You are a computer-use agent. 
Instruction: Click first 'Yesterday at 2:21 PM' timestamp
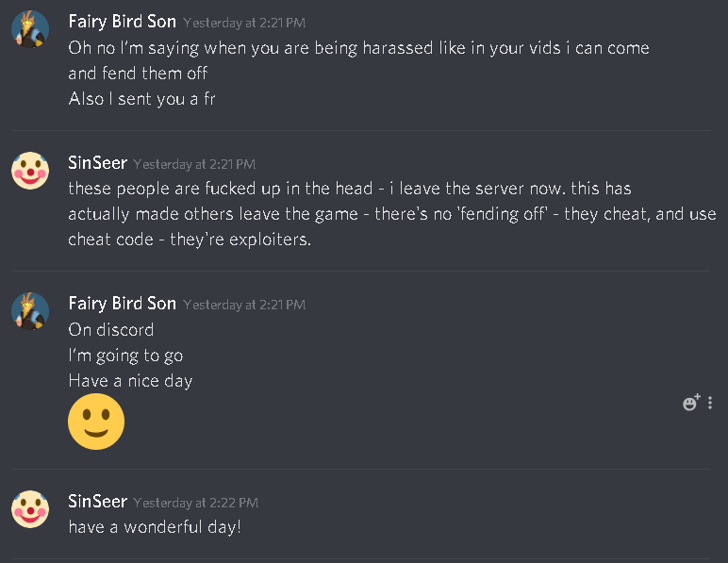(x=244, y=23)
